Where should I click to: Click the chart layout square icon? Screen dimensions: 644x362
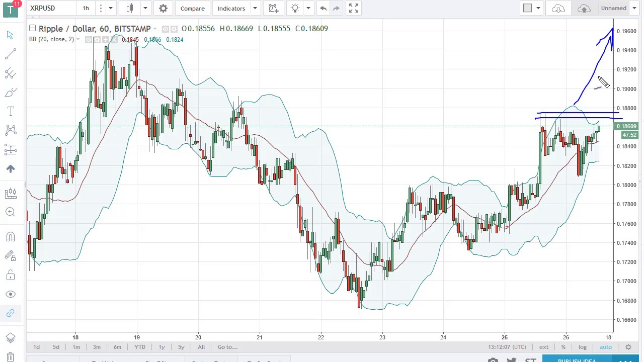coord(527,8)
